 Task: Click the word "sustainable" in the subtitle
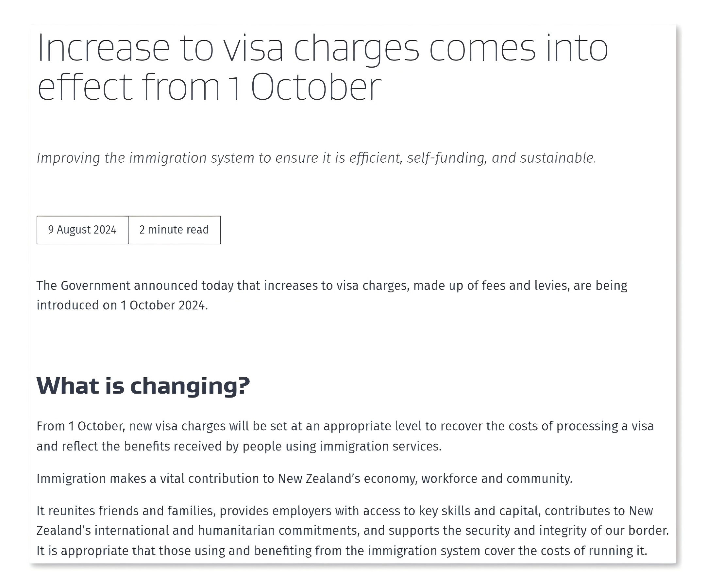click(x=557, y=158)
